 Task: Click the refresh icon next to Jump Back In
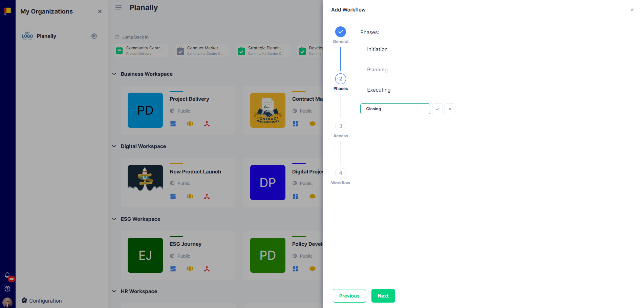[117, 37]
